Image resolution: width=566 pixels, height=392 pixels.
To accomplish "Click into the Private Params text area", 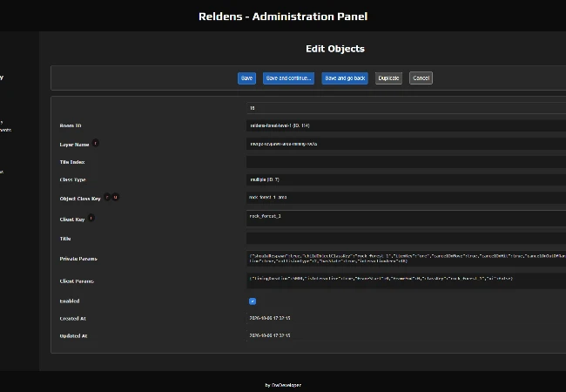I will tap(406, 259).
